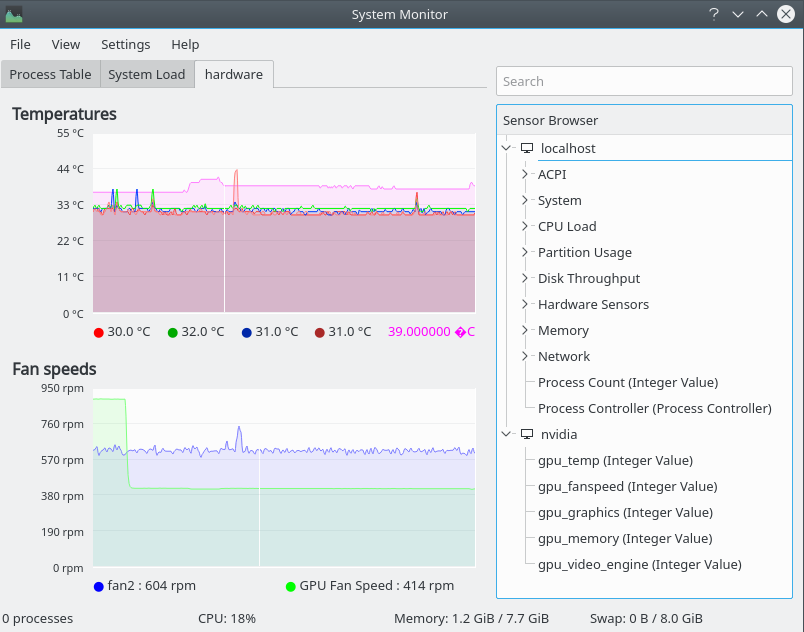
Task: Open the Help menu
Action: 185,45
